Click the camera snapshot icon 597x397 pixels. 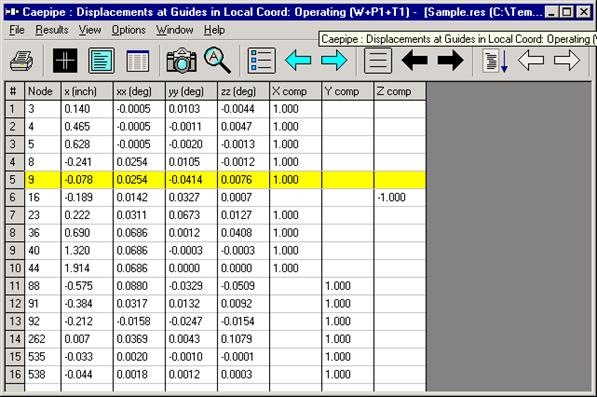182,61
